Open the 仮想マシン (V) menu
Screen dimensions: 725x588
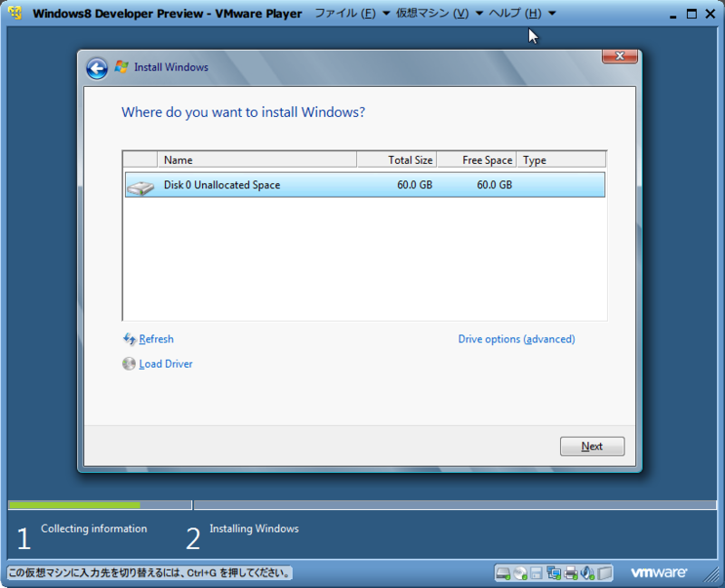point(432,14)
